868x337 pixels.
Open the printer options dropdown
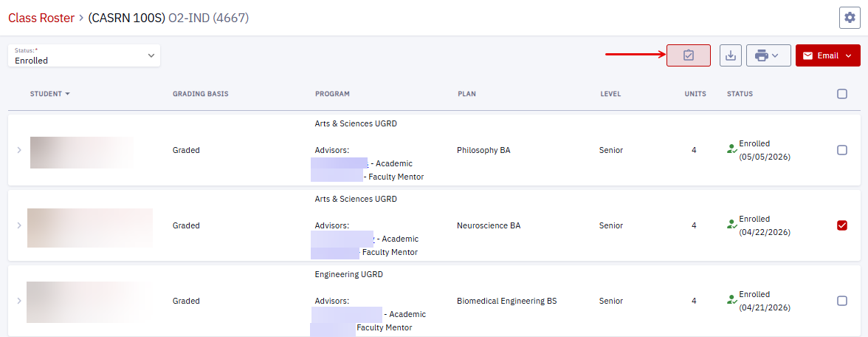pyautogui.click(x=768, y=55)
